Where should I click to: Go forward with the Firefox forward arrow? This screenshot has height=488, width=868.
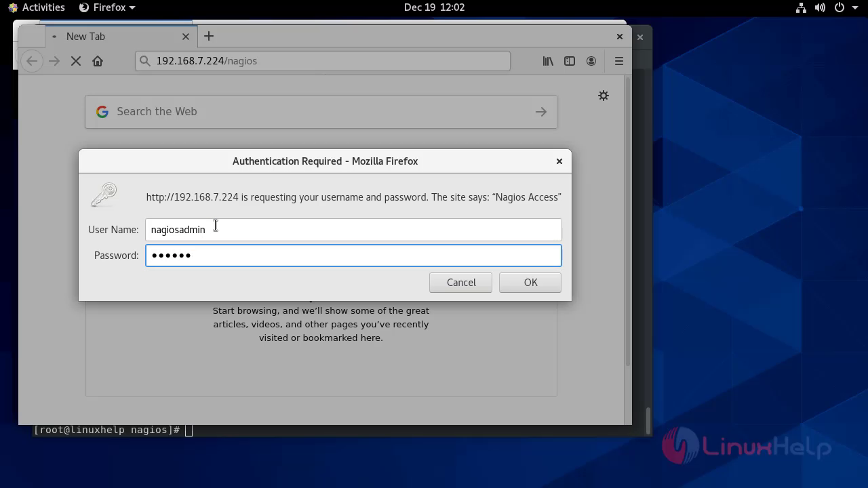(x=54, y=61)
